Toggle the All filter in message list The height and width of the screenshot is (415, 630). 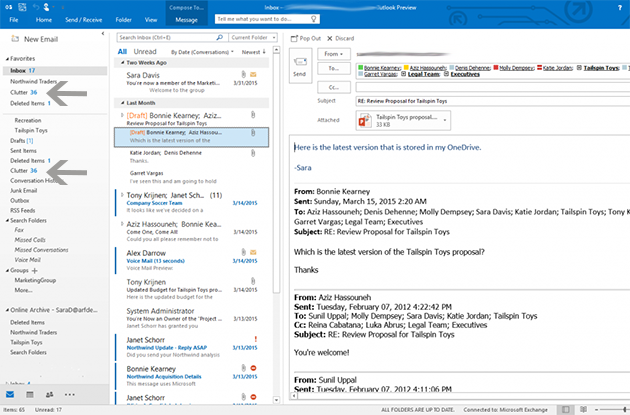[x=122, y=49]
